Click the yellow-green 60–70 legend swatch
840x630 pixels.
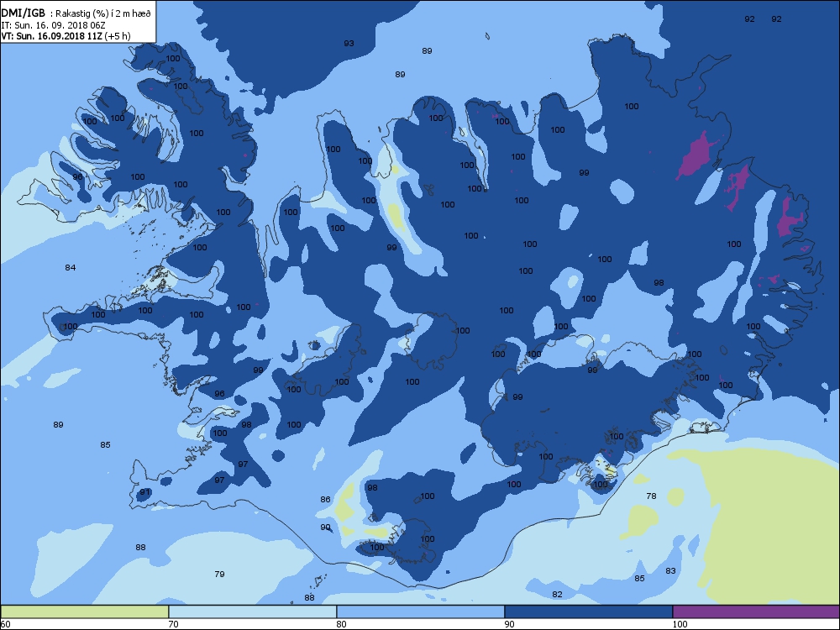pyautogui.click(x=85, y=612)
